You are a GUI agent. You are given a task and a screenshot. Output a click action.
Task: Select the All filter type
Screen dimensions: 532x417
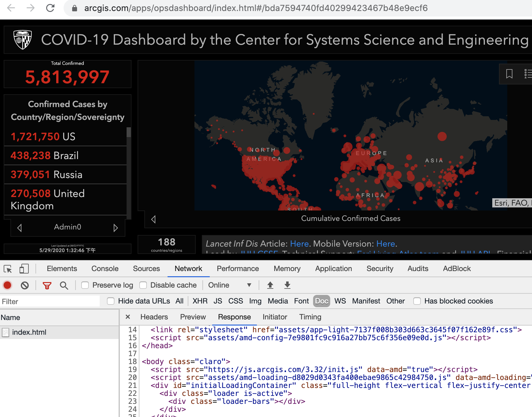pos(179,301)
